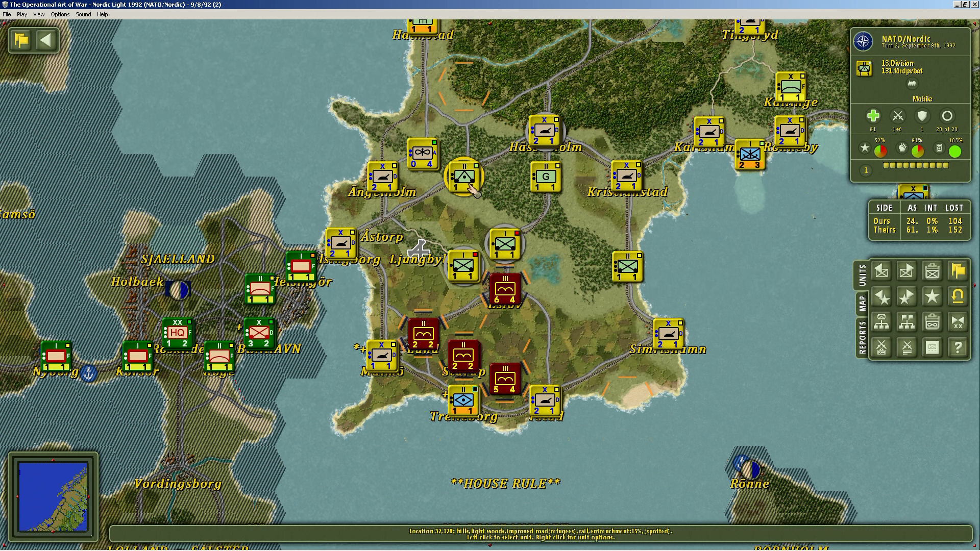Select the dark red 6-4 enemy unit
Screen dimensions: 980x551
coord(505,289)
